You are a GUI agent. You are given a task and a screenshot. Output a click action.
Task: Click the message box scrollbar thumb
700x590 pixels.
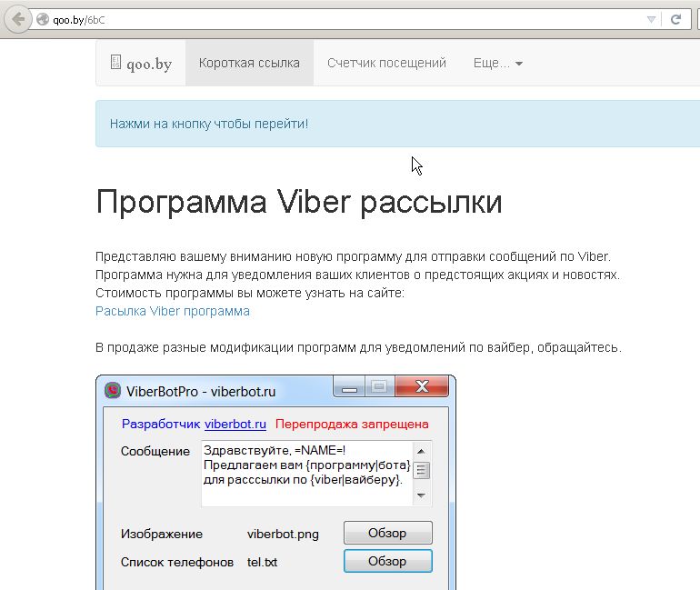point(422,470)
